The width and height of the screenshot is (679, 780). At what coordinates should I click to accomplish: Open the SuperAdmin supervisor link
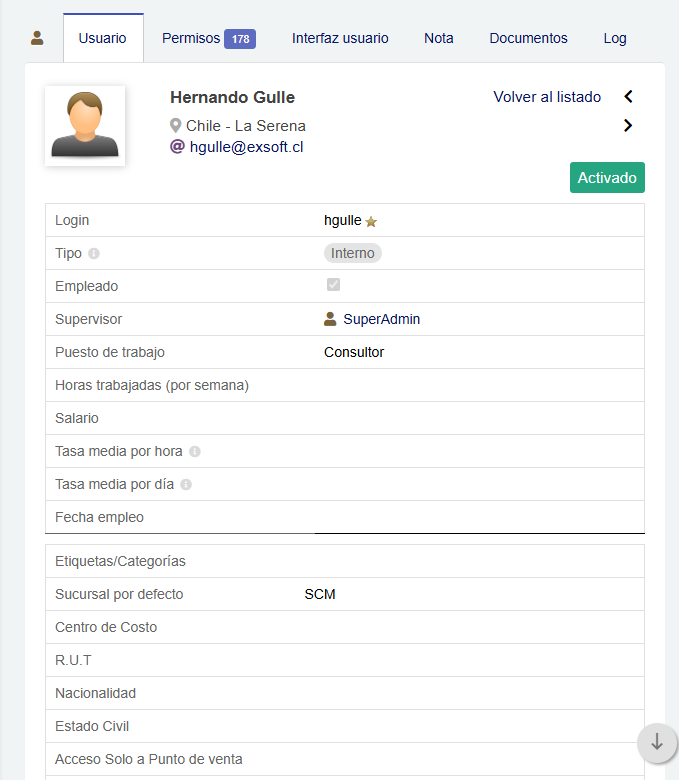point(381,319)
